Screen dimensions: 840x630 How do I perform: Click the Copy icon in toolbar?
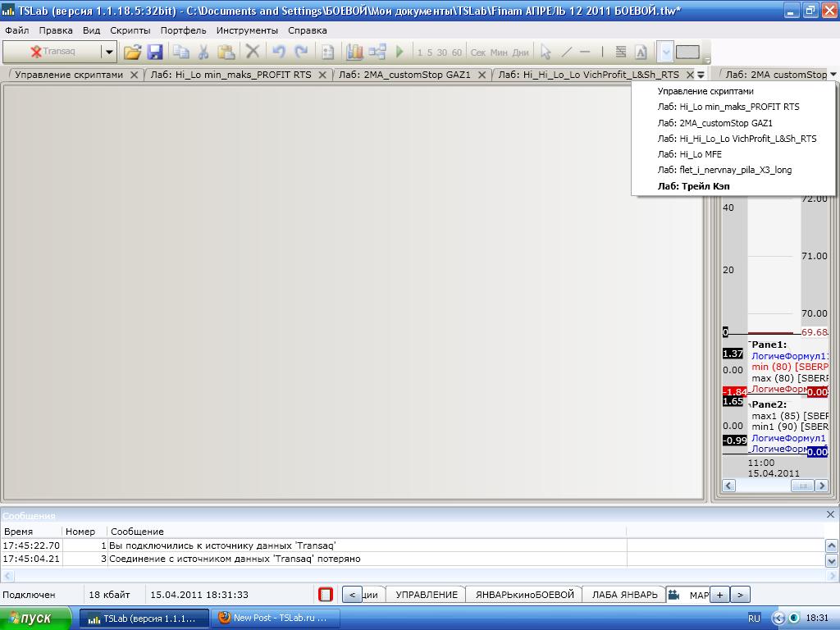click(180, 52)
